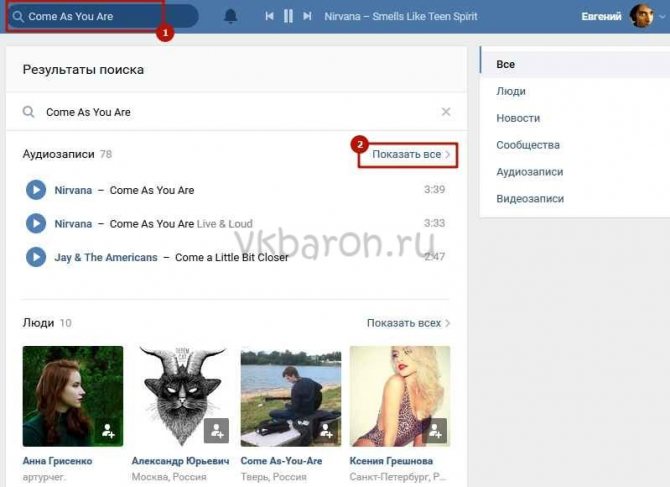Play Nirvana – Come As You Are 3:39
Image resolution: width=670 pixels, height=487 pixels.
point(36,190)
